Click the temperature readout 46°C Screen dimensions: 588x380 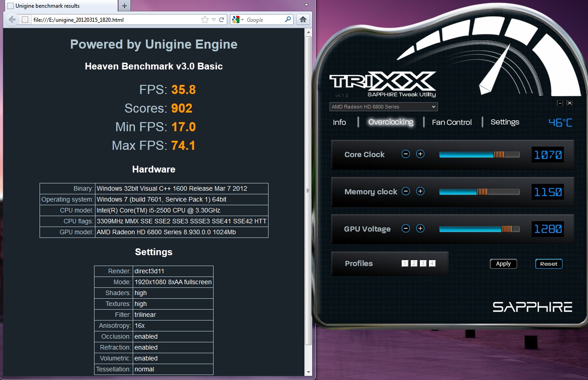pyautogui.click(x=560, y=123)
